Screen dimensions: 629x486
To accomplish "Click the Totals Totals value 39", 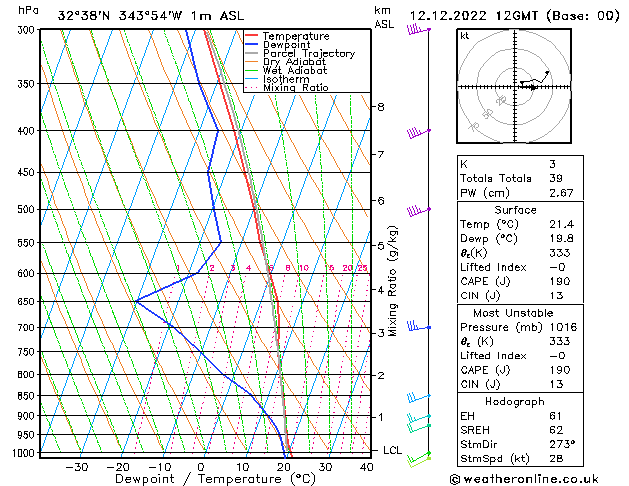I will [556, 178].
